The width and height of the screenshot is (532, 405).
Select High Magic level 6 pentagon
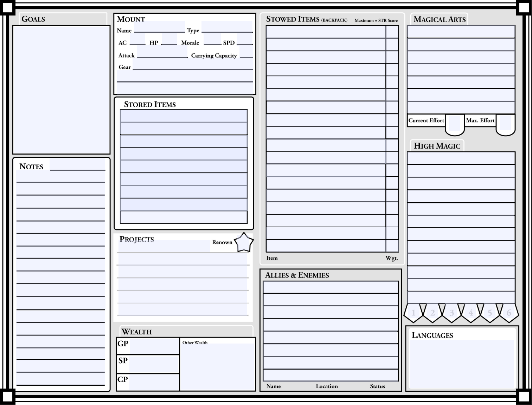point(509,313)
